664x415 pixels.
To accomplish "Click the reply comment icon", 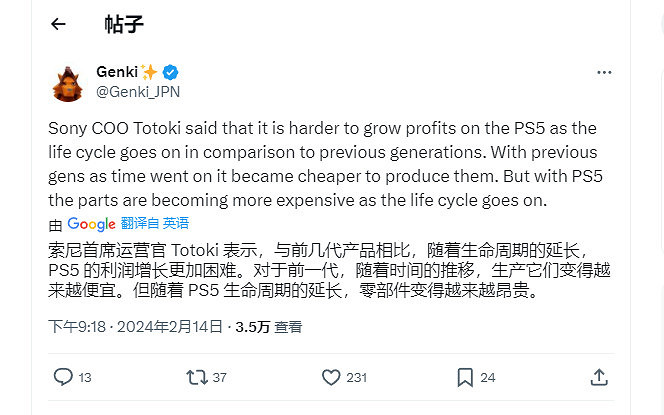I will coord(62,377).
